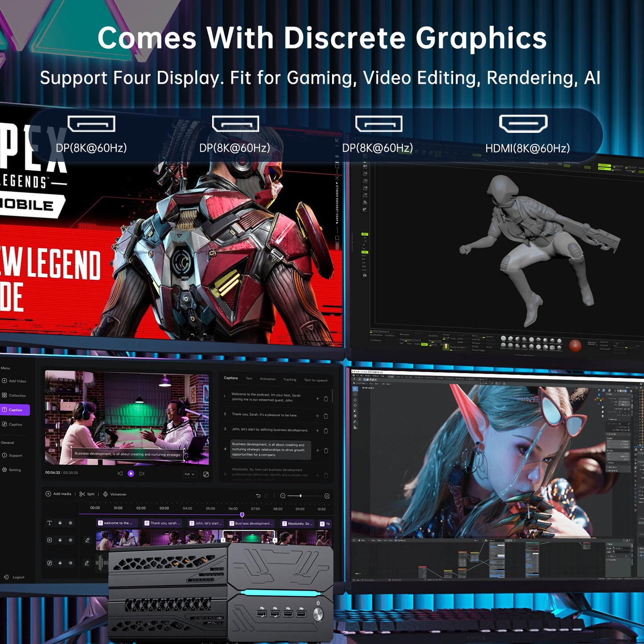The image size is (644, 644).
Task: Open the 'Full' preview size dropdown
Action: [190, 474]
